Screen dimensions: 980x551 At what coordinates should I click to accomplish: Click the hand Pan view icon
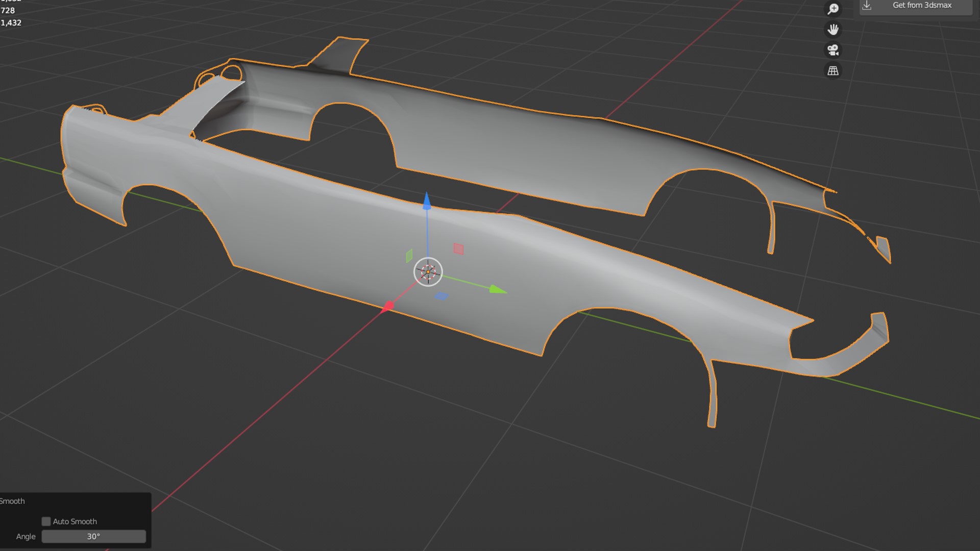tap(833, 30)
